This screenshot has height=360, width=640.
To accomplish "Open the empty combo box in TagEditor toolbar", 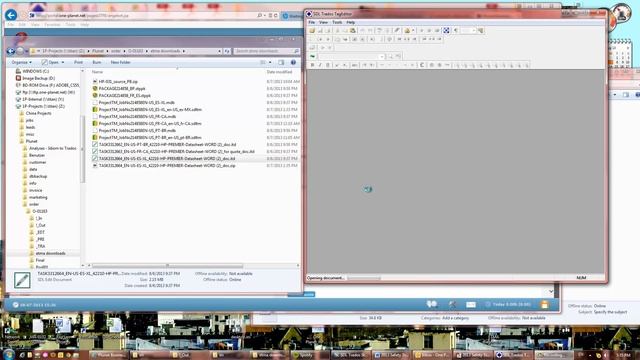I will click(x=351, y=56).
